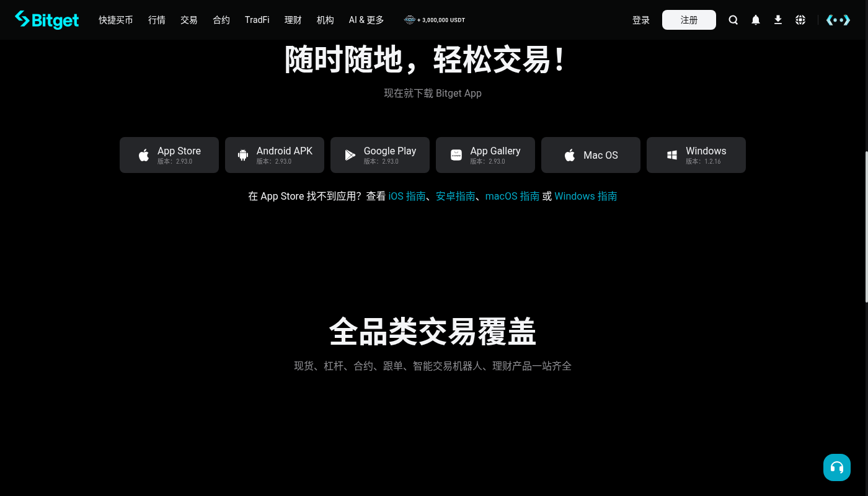Open the 合约 menu
868x496 pixels.
tap(221, 20)
